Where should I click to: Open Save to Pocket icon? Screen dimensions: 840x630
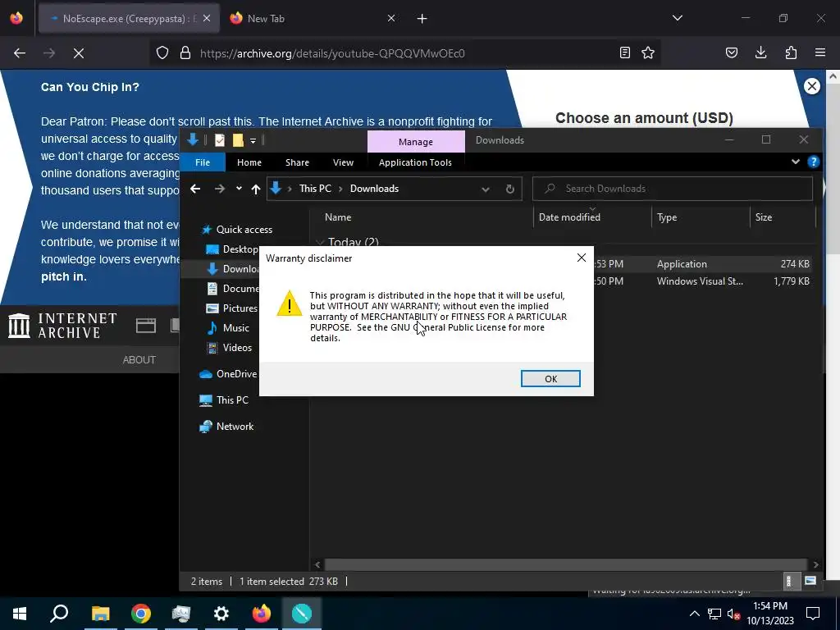click(x=731, y=53)
